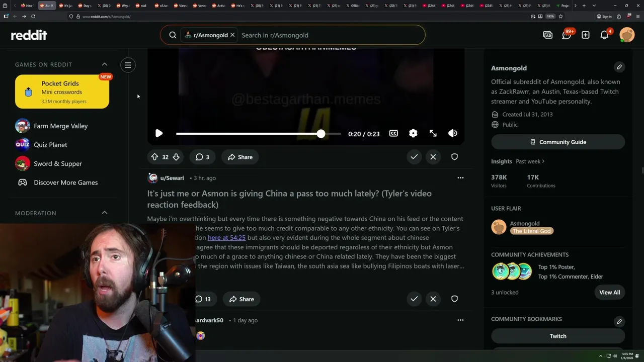Viewport: 644px width, 362px height.
Task: Create a new post
Action: [586, 35]
